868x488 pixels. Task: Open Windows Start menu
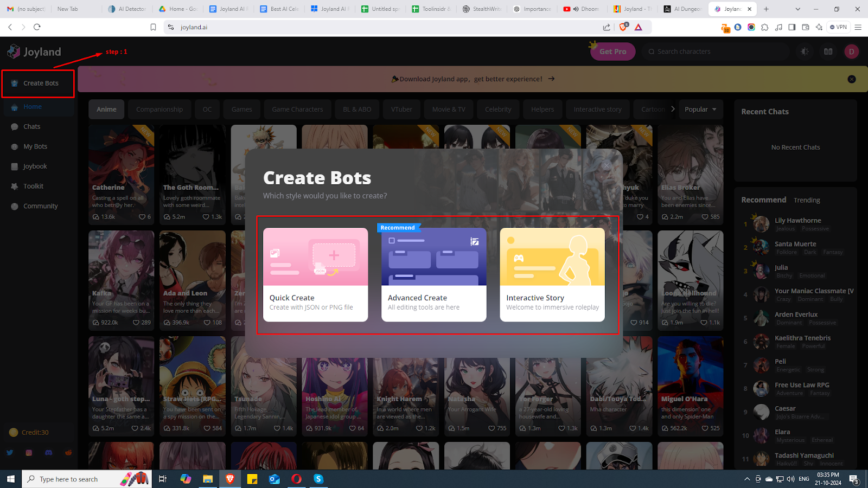[x=10, y=479]
